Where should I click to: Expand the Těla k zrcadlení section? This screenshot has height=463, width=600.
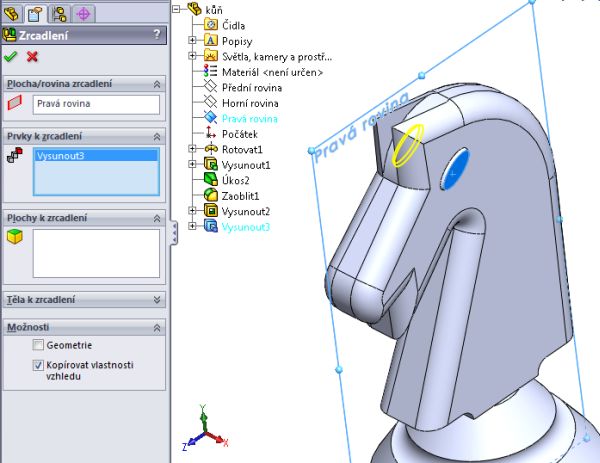[157, 299]
